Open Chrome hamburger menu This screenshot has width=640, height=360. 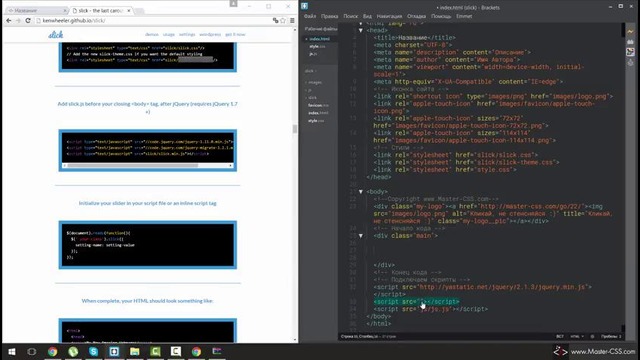point(292,20)
